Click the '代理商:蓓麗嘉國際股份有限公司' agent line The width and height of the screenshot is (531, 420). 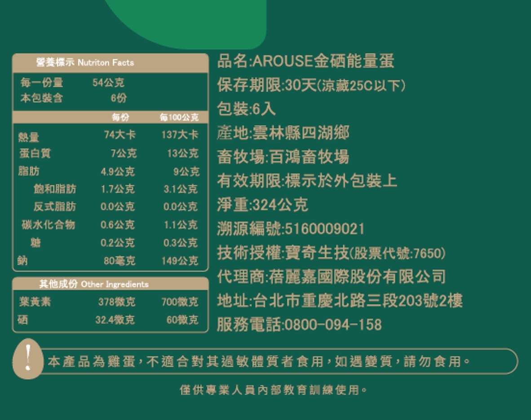(x=332, y=276)
